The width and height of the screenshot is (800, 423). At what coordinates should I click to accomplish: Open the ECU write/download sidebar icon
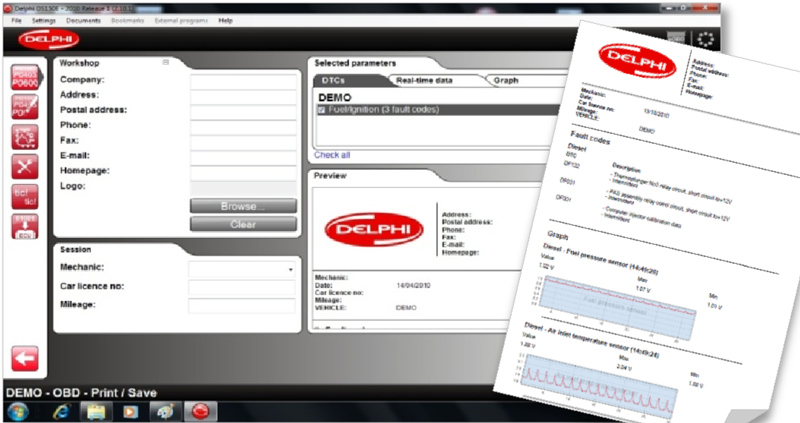tap(25, 227)
